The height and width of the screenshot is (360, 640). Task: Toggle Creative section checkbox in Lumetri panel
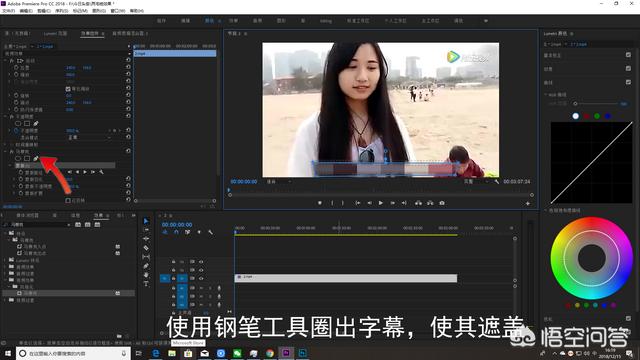(x=628, y=69)
